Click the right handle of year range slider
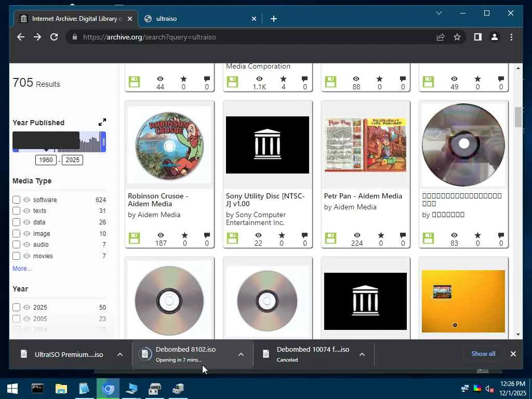 click(x=103, y=142)
